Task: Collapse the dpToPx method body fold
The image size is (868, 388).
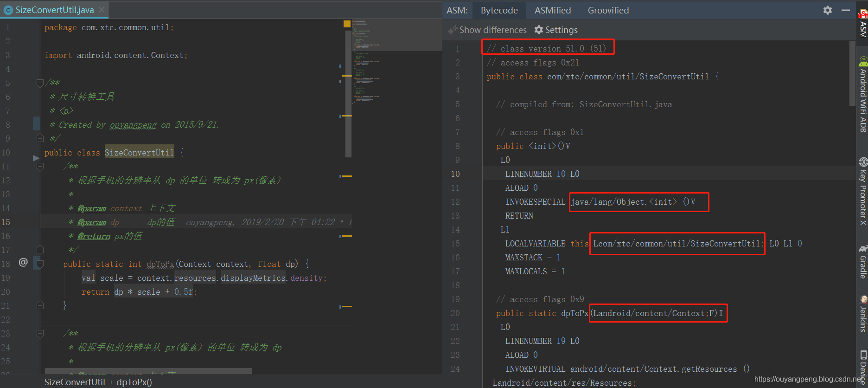Action: pos(40,264)
